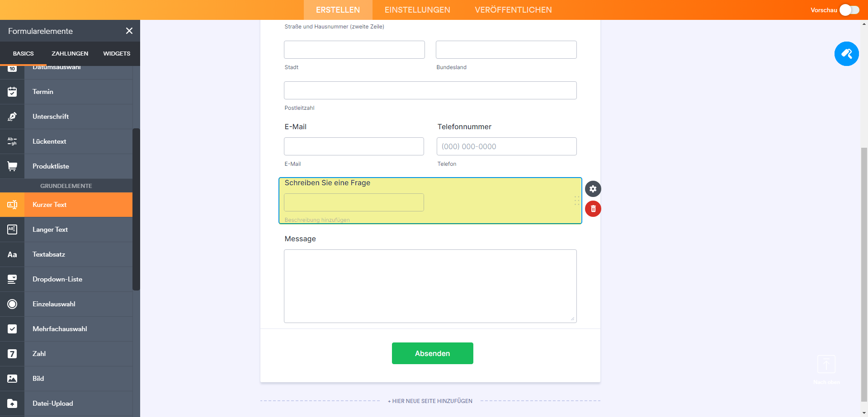Open field settings gear icon

pyautogui.click(x=593, y=189)
